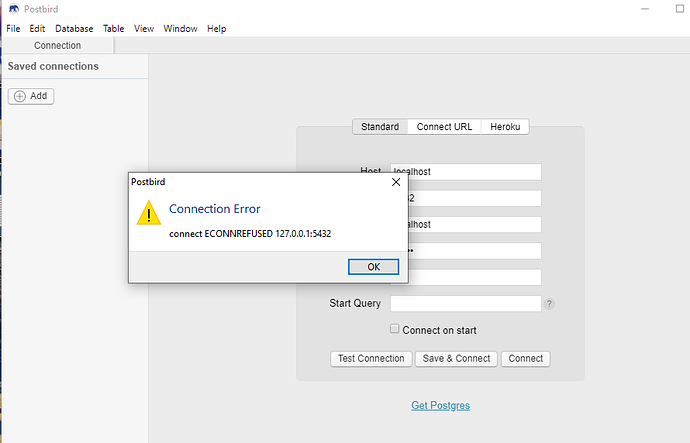Open the File menu
This screenshot has height=443, width=690.
tap(13, 29)
